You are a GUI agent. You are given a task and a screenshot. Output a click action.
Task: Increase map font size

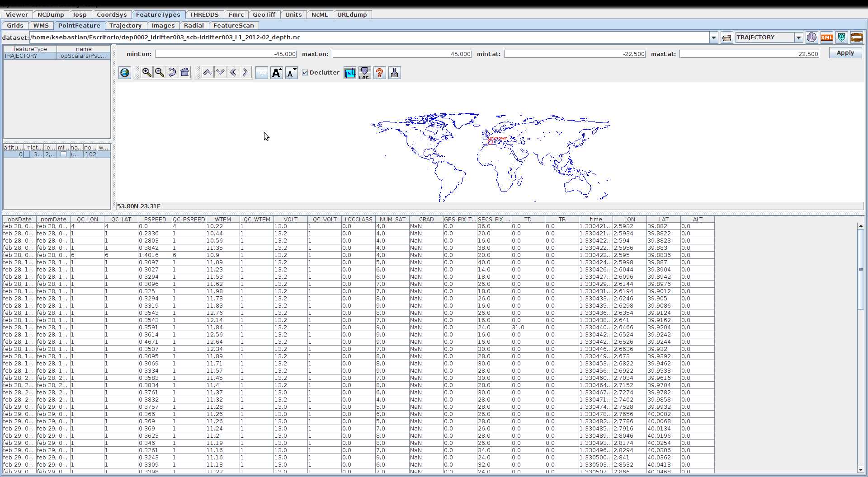point(277,72)
